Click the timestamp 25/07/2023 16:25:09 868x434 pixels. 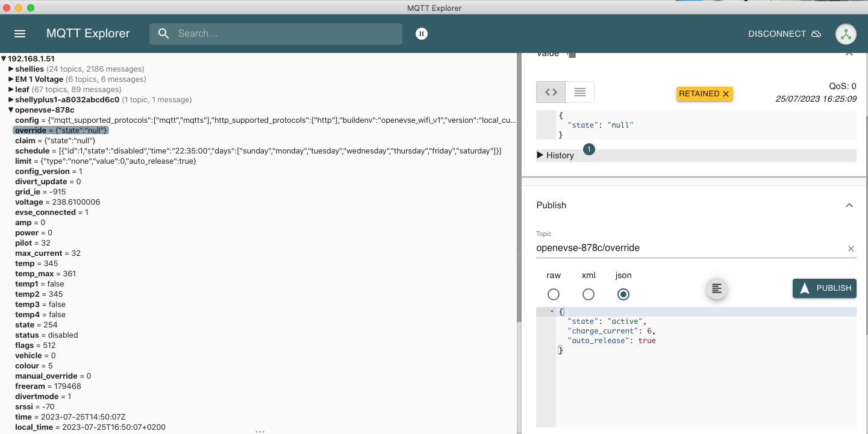tap(816, 99)
